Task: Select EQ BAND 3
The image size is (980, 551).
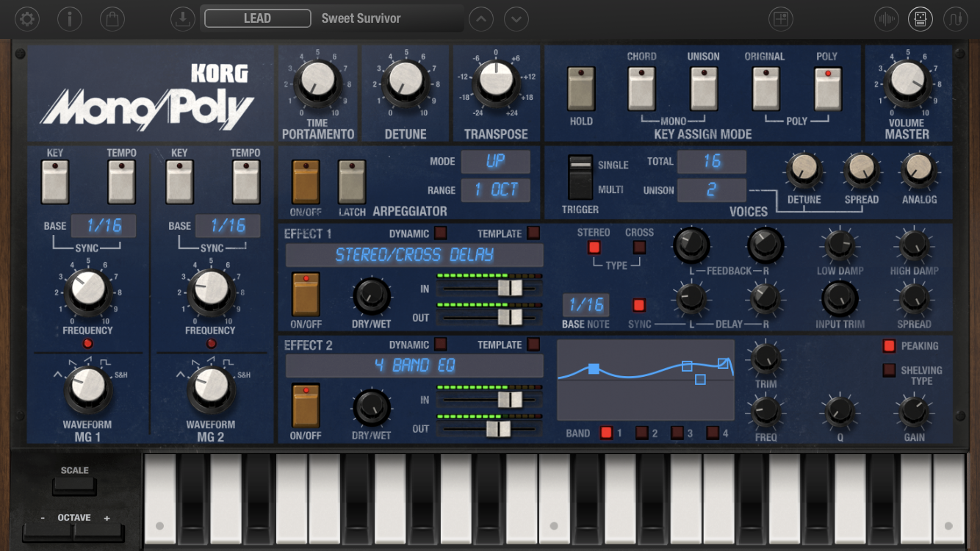Action: [x=677, y=433]
